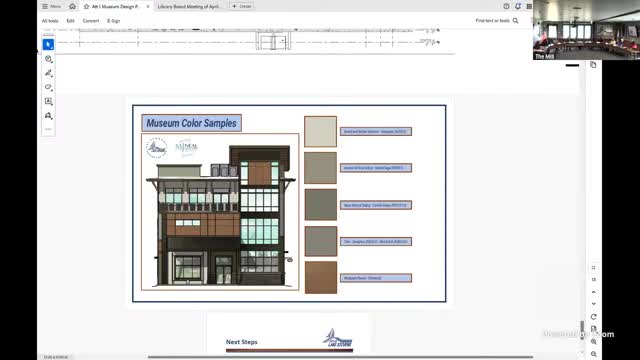640x360 pixels.
Task: Close the Museum Design tab
Action: click(148, 7)
